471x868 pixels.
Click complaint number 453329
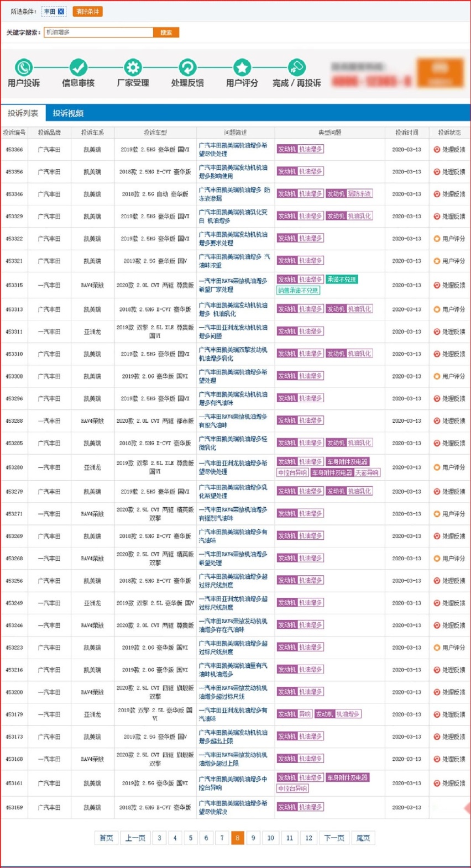point(14,216)
